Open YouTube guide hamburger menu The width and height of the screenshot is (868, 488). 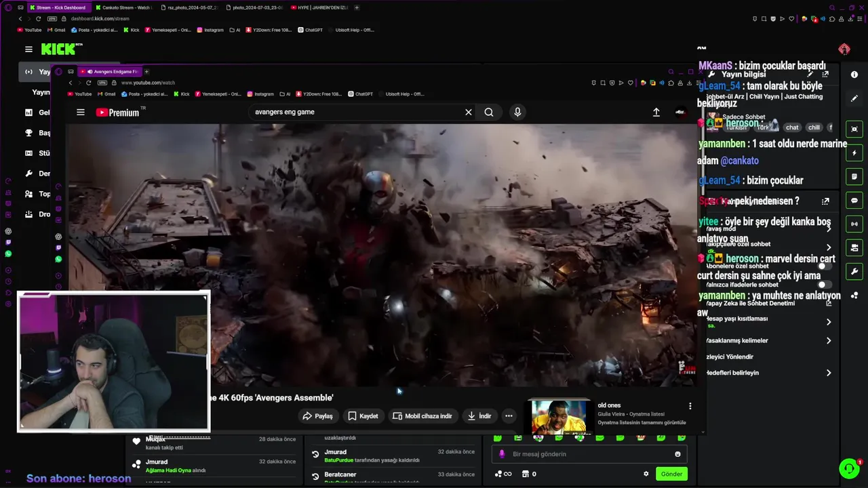tap(81, 113)
